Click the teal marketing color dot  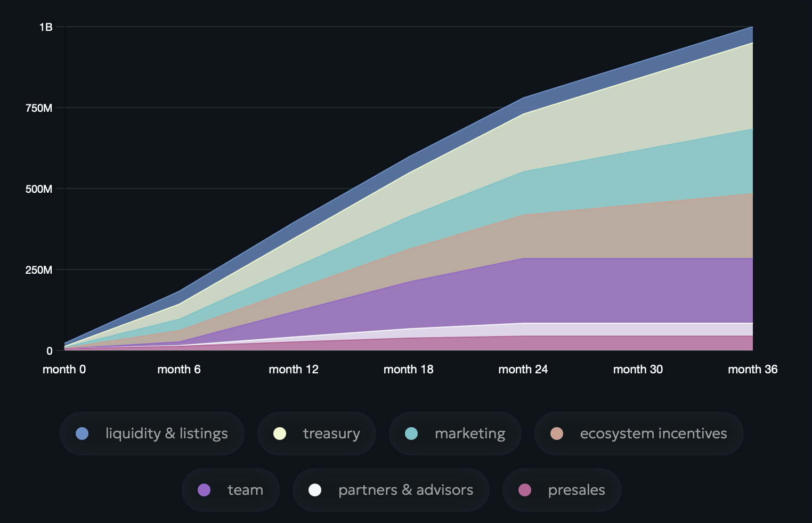tap(411, 434)
